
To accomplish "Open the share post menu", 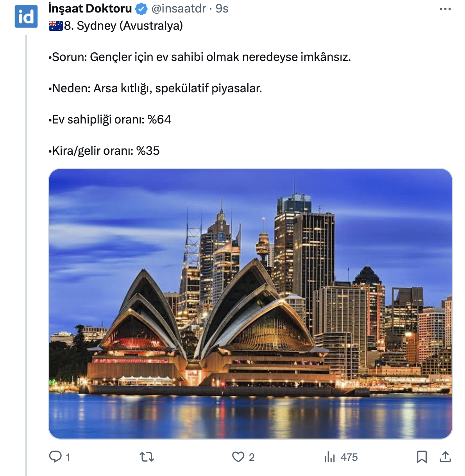I will pyautogui.click(x=445, y=456).
